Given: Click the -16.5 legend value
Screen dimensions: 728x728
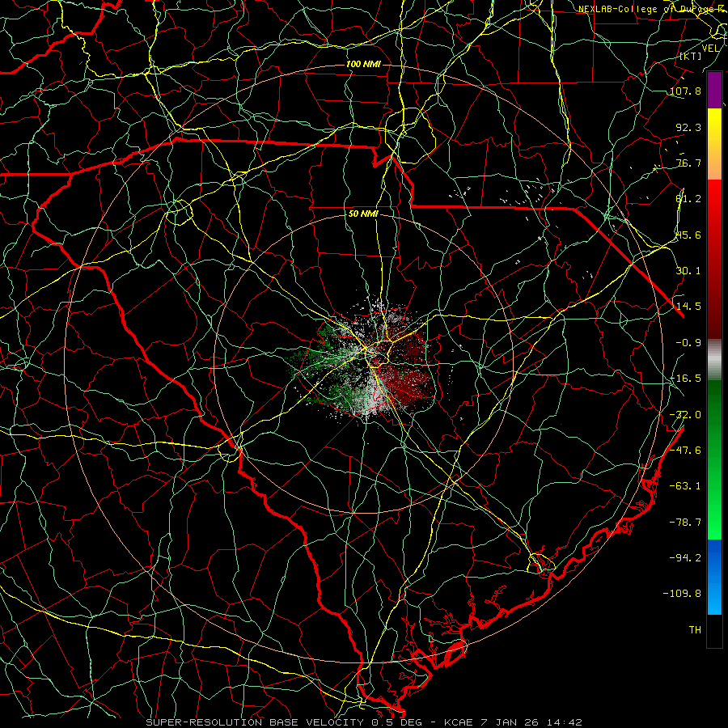Looking at the screenshot, I should coord(685,379).
